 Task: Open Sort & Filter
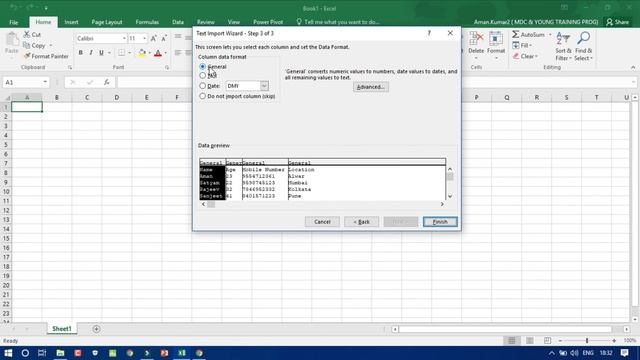[x=563, y=46]
